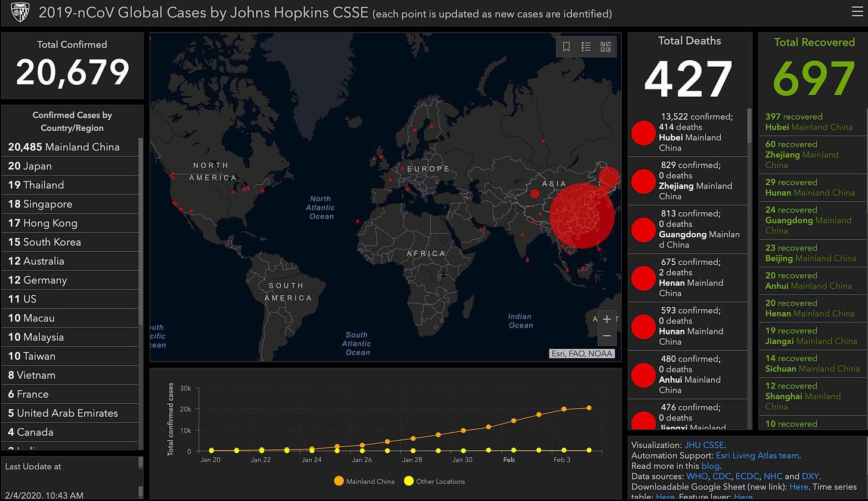Select the 6 France row
The width and height of the screenshot is (868, 501).
[70, 394]
